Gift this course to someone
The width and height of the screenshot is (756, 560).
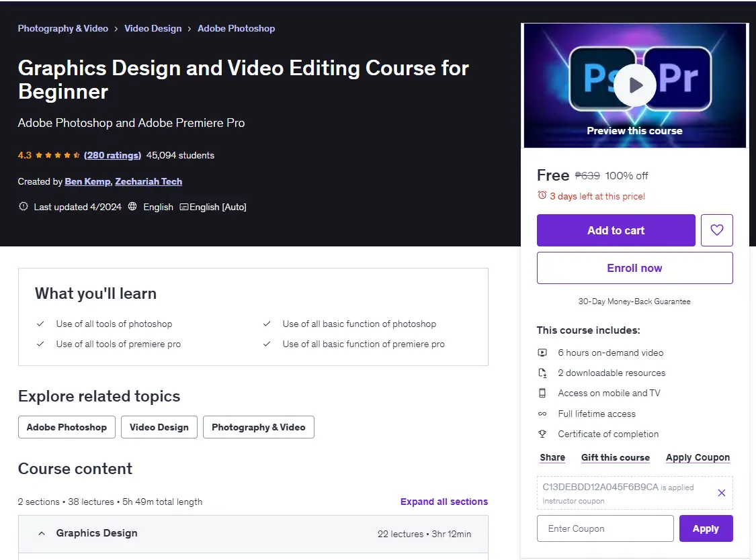tap(615, 457)
